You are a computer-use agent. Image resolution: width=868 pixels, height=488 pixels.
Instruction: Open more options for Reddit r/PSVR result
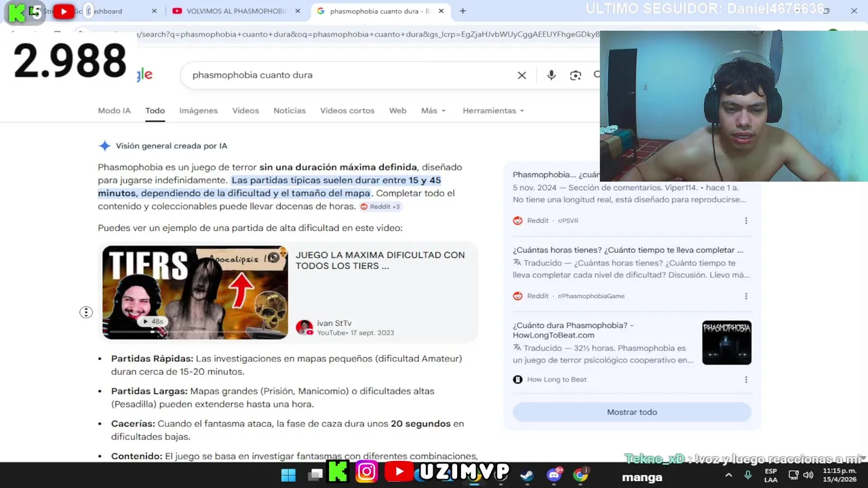tap(746, 221)
